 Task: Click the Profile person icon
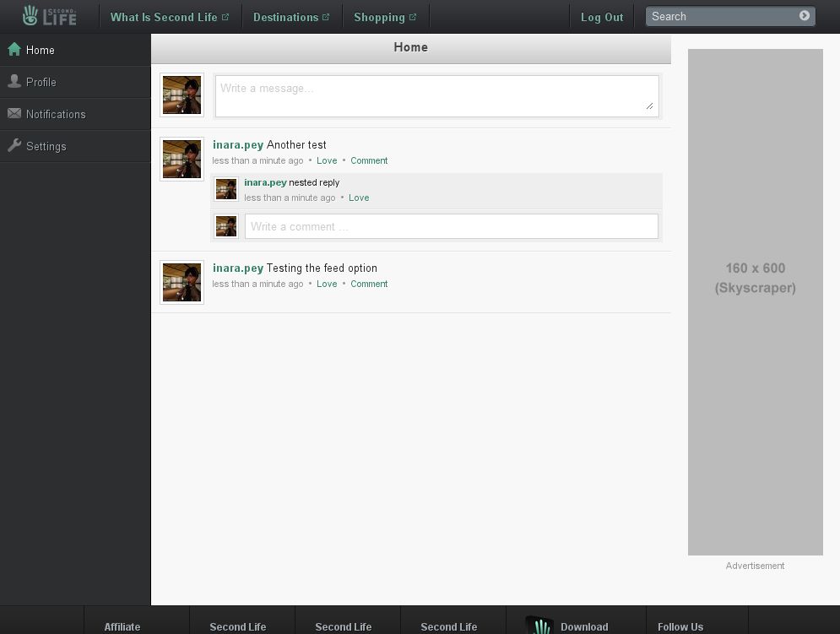14,82
